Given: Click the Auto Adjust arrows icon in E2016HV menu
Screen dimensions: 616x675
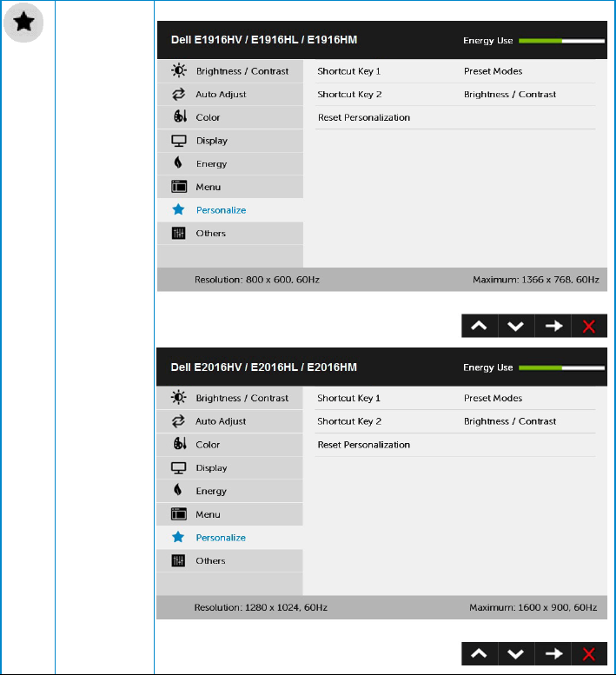Looking at the screenshot, I should pos(178,421).
